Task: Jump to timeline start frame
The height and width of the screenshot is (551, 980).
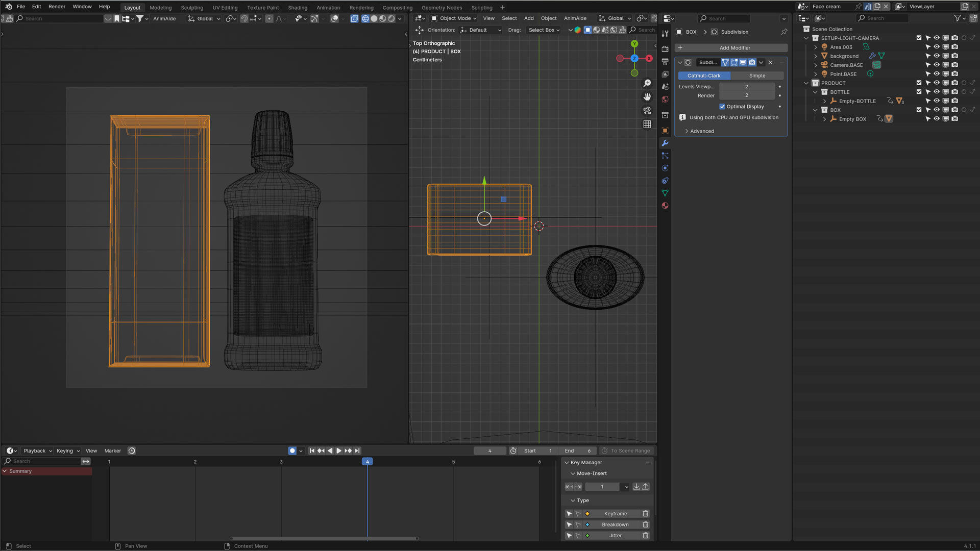Action: point(312,450)
